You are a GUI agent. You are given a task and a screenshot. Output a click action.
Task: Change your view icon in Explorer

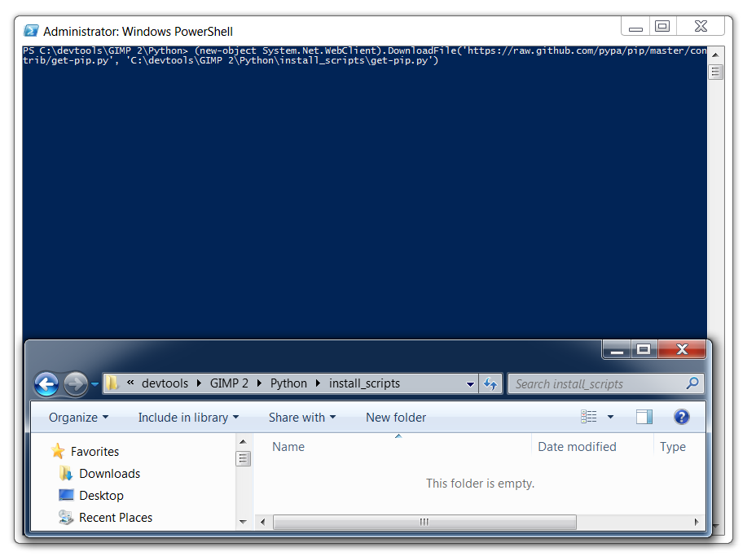point(589,417)
